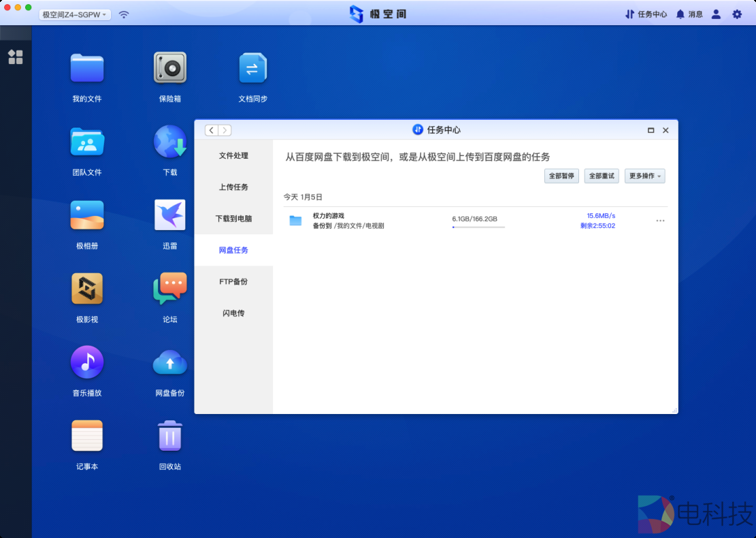
Task: Open the settings gear in top bar
Action: 738,14
